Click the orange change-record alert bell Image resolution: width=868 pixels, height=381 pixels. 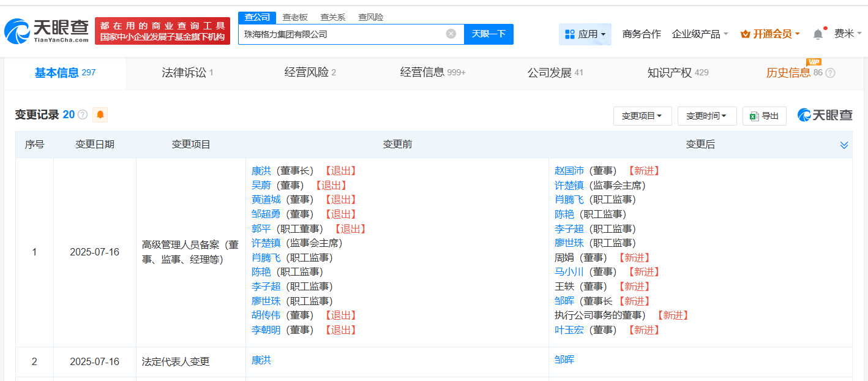click(100, 115)
